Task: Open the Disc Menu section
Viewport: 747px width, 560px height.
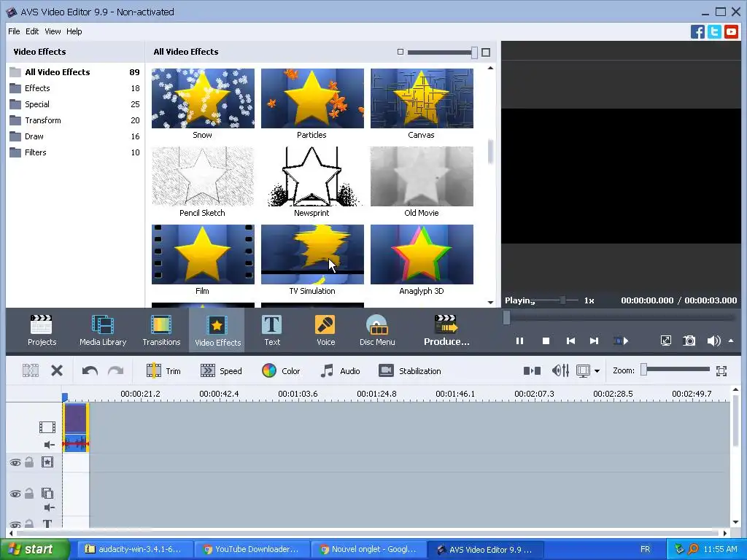Action: [x=377, y=330]
